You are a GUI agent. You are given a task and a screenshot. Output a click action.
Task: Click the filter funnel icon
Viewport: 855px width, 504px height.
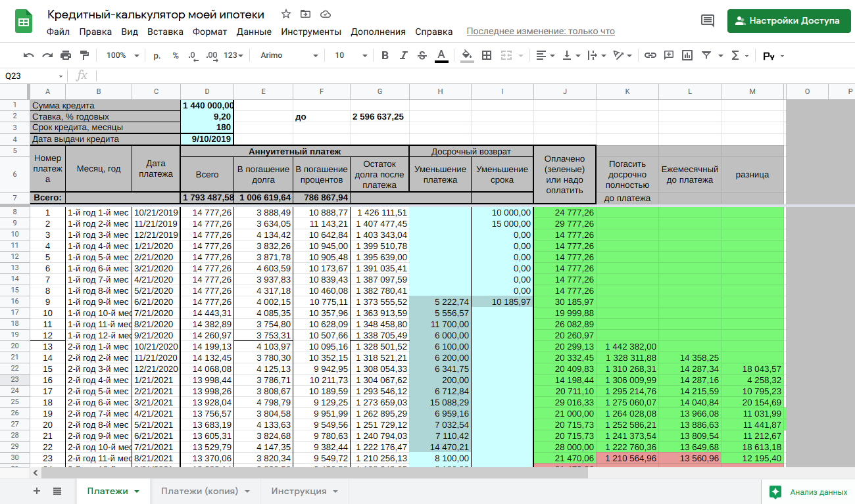[x=706, y=55]
